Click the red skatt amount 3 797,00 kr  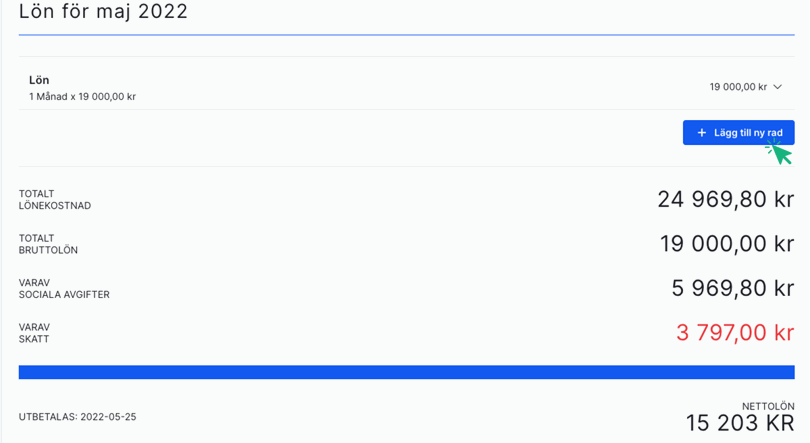pyautogui.click(x=734, y=333)
